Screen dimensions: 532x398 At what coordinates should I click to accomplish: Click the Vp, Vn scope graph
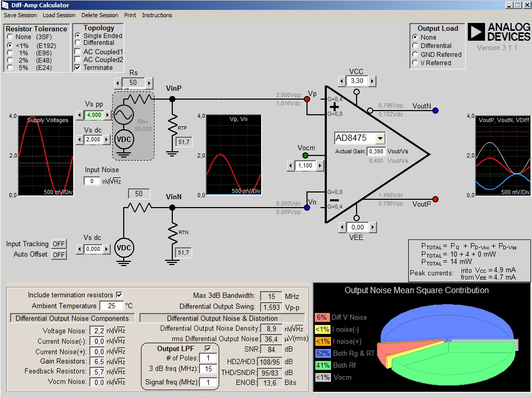pos(234,155)
